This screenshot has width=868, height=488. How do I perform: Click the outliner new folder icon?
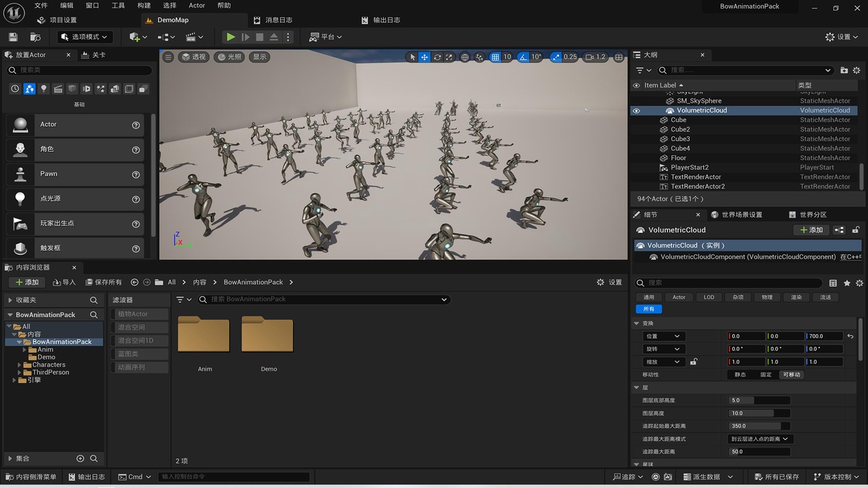pyautogui.click(x=844, y=70)
